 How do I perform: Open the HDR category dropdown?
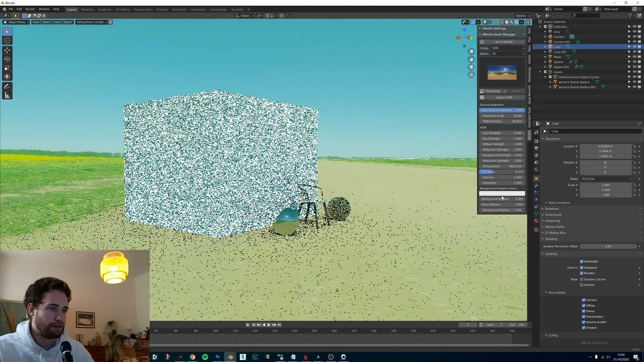(508, 48)
